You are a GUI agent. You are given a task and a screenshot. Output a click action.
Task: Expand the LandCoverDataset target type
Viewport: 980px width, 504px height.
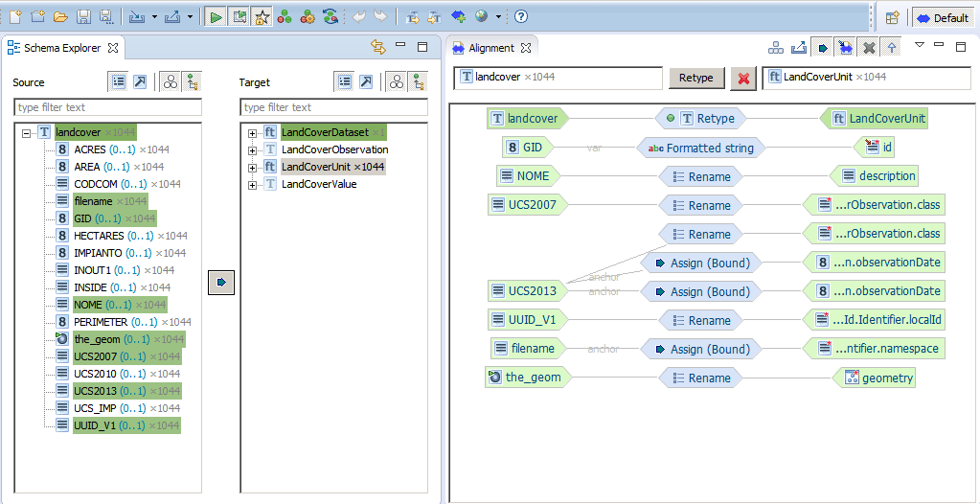[x=253, y=133]
